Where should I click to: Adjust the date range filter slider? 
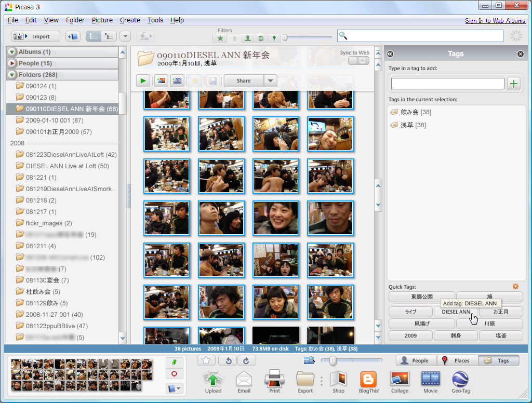[285, 38]
